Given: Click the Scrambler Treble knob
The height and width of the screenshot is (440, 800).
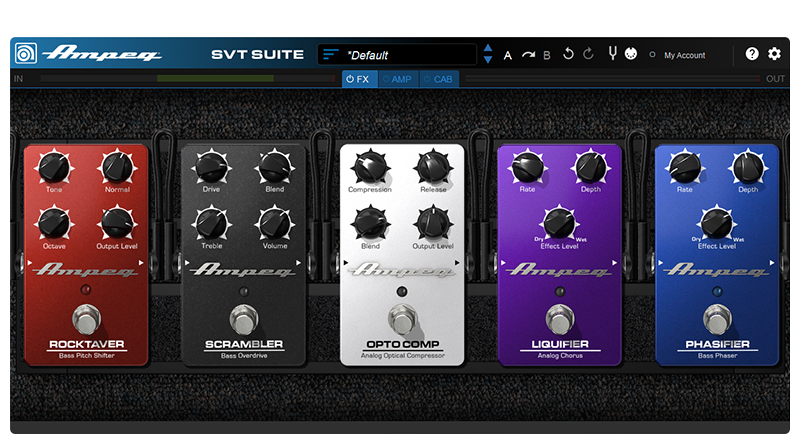Looking at the screenshot, I should point(211,224).
